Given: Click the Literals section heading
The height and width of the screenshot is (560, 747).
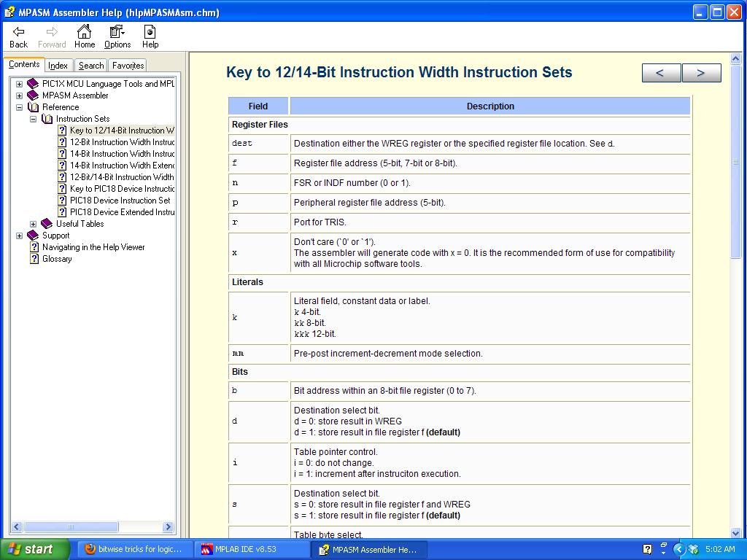Looking at the screenshot, I should pyautogui.click(x=247, y=282).
